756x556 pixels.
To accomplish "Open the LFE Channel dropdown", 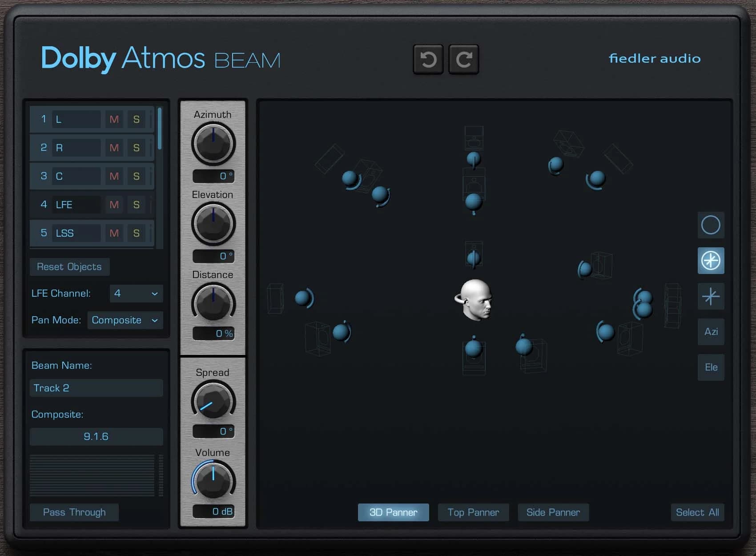I will pos(136,294).
